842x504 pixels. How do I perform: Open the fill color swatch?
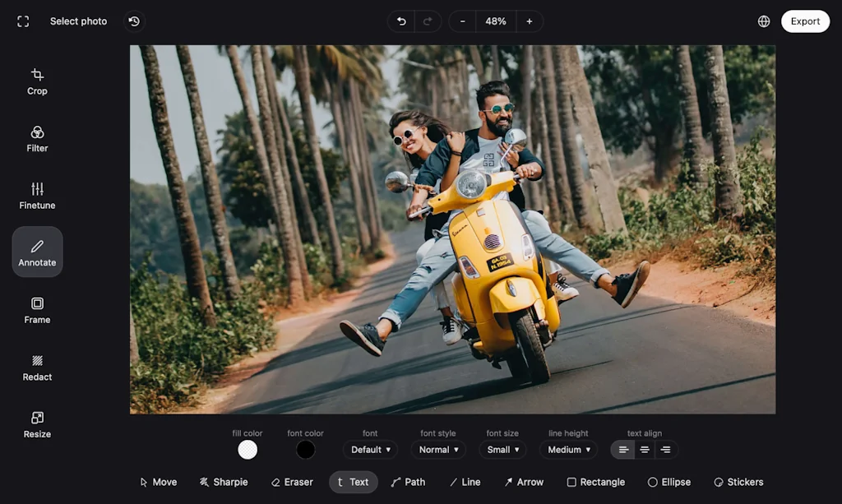(x=248, y=450)
